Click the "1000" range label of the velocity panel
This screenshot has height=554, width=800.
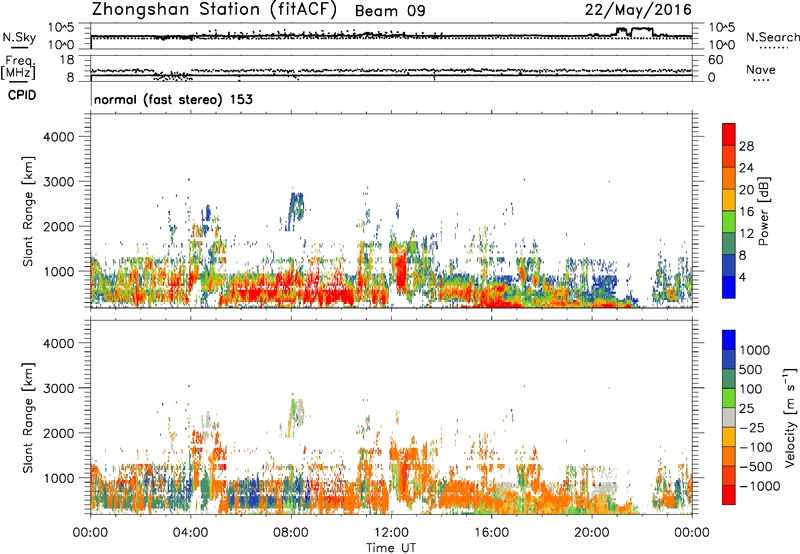(x=59, y=478)
